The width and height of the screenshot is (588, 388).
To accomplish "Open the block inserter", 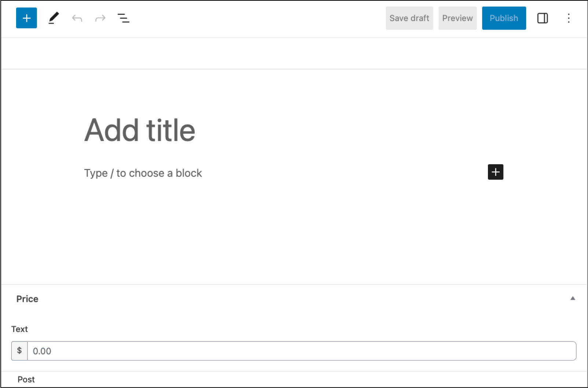I will pos(26,18).
